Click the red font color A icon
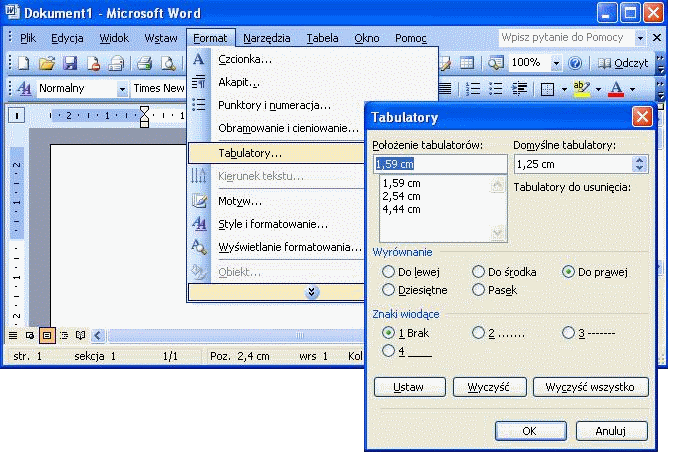 pos(616,89)
